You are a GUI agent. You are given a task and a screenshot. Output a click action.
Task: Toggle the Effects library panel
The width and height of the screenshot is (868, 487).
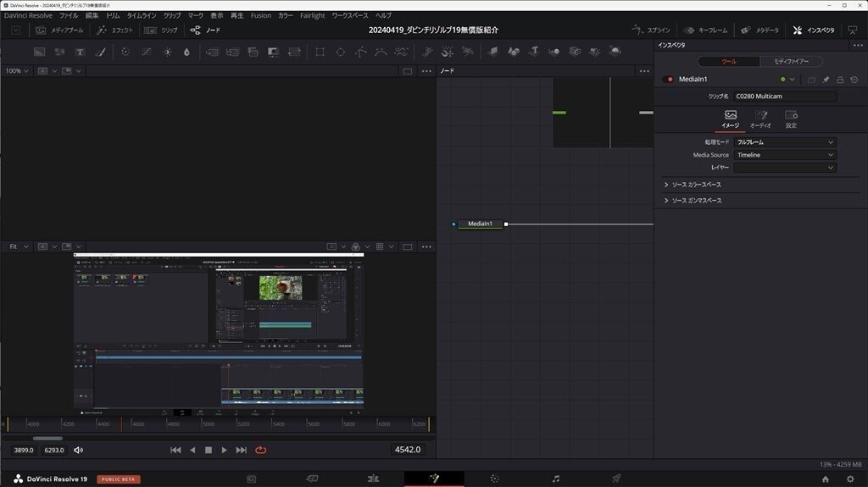click(114, 30)
